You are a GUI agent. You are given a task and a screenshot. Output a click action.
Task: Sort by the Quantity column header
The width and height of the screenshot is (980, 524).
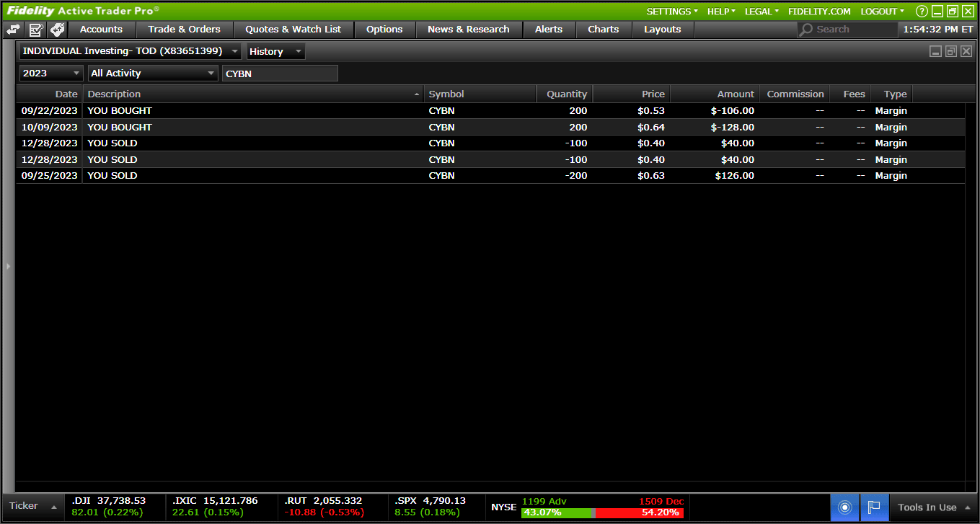565,94
